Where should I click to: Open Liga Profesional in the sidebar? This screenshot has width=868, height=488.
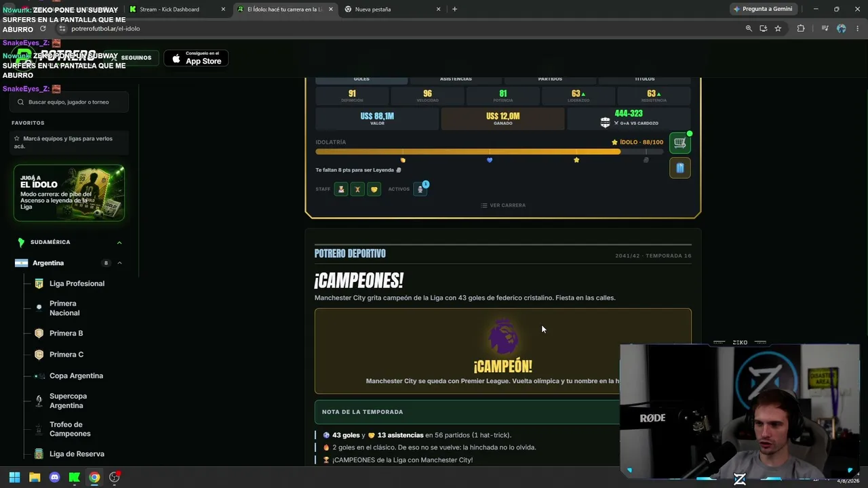(x=77, y=283)
